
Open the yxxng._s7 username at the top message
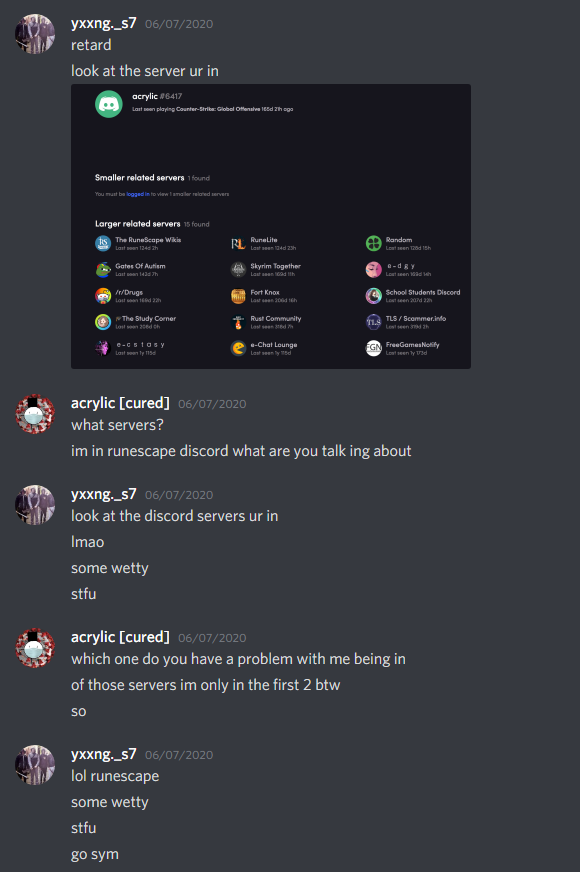[x=103, y=23]
